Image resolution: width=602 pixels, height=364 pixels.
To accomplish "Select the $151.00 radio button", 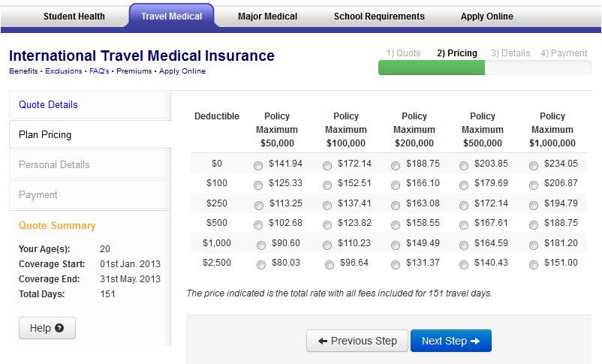I will pyautogui.click(x=533, y=264).
